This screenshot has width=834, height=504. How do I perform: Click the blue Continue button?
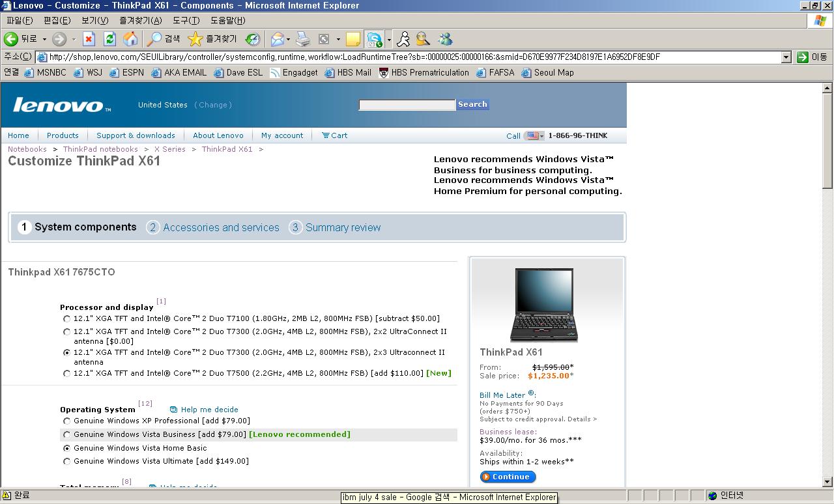(508, 477)
